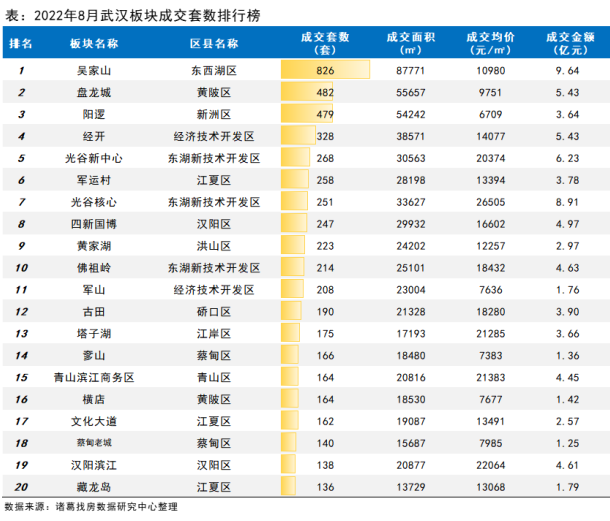Click the 数据来源 footnote text
This screenshot has height=521, width=610.
tap(91, 506)
